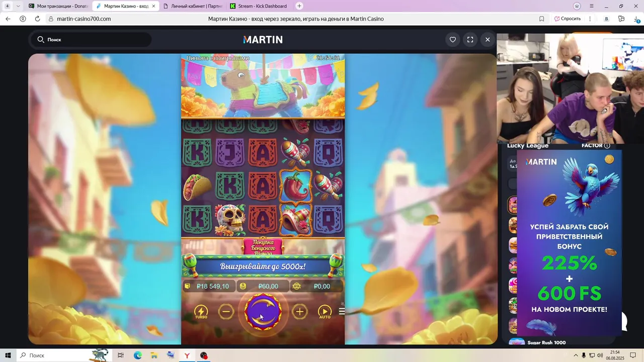Open Yandex Browser from the taskbar

click(187, 355)
